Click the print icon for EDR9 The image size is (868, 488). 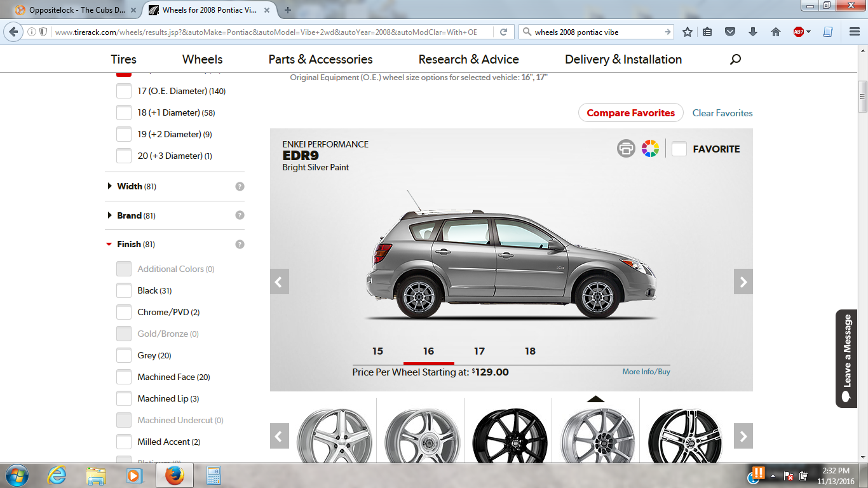click(x=626, y=149)
